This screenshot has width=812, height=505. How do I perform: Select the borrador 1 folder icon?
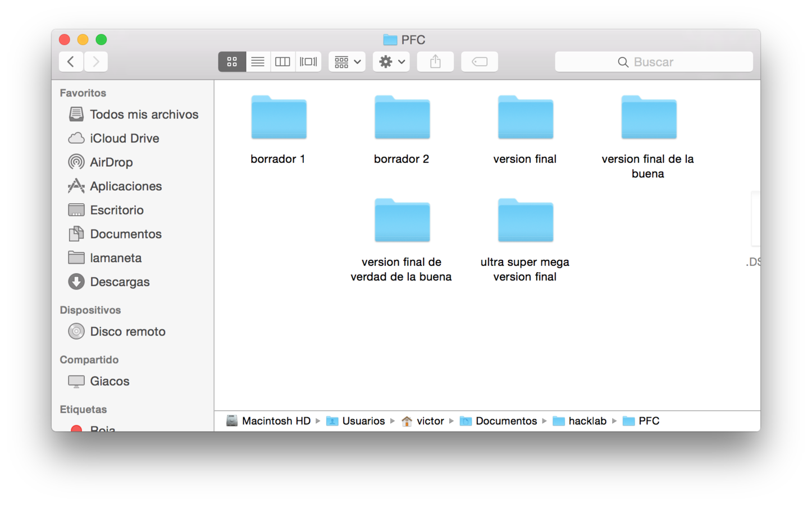click(279, 117)
